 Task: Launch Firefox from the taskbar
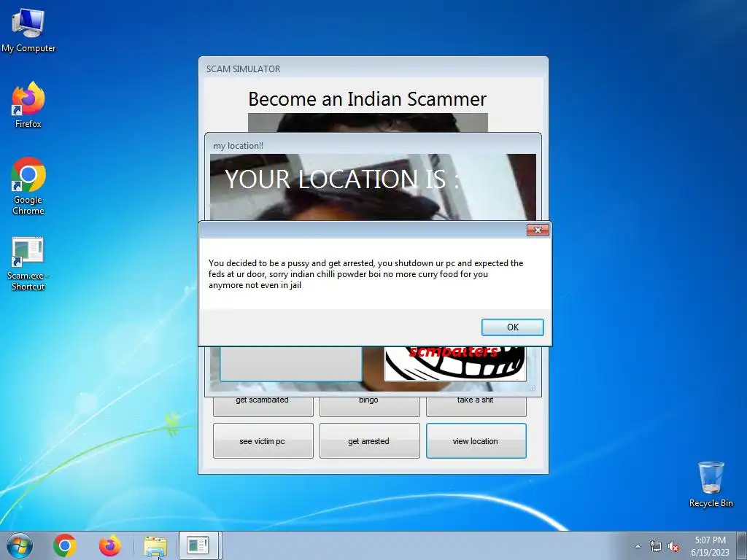point(109,545)
